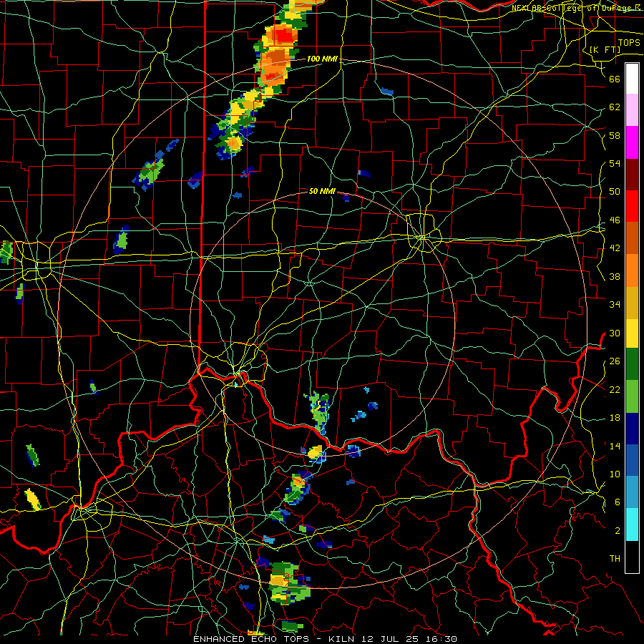Viewport: 644px width, 644px height.
Task: Click the legend value "54"
Action: point(615,163)
